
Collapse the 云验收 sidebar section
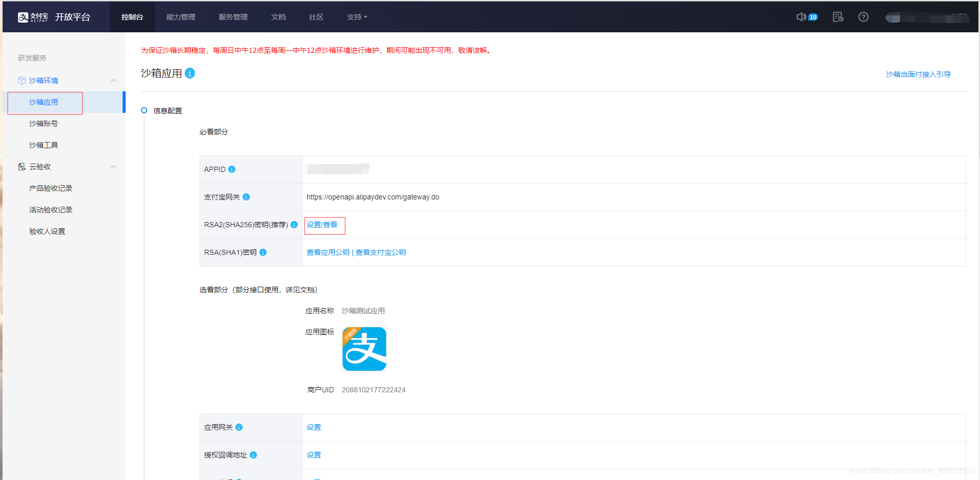(114, 166)
